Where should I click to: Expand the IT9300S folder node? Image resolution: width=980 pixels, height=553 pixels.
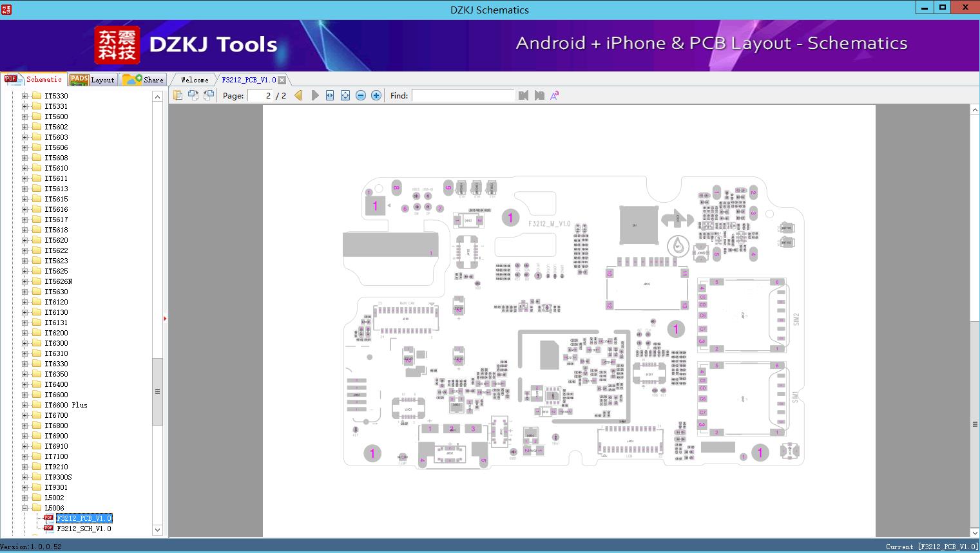[24, 477]
